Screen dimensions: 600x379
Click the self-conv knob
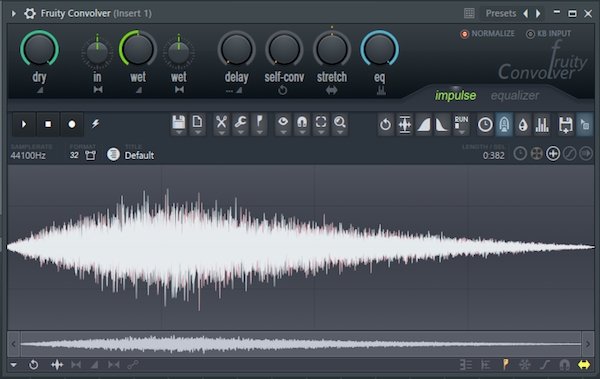(284, 49)
